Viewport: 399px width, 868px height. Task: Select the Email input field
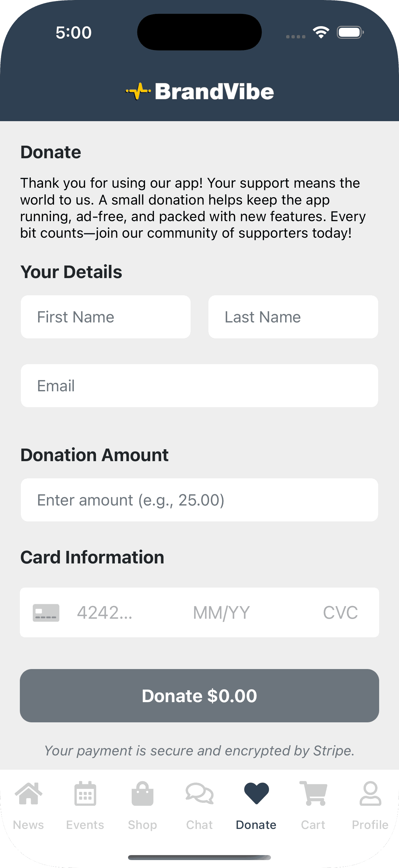tap(199, 386)
